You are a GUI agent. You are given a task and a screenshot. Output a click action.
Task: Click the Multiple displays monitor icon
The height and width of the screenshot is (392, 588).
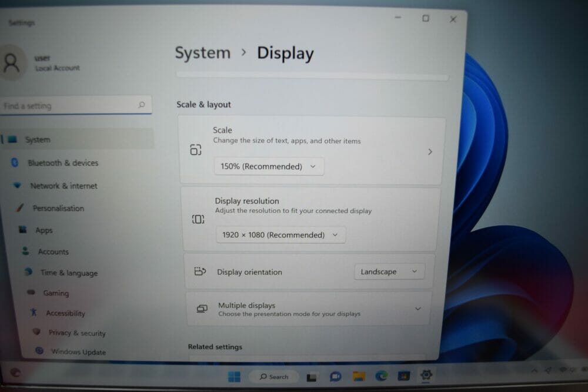click(x=202, y=309)
